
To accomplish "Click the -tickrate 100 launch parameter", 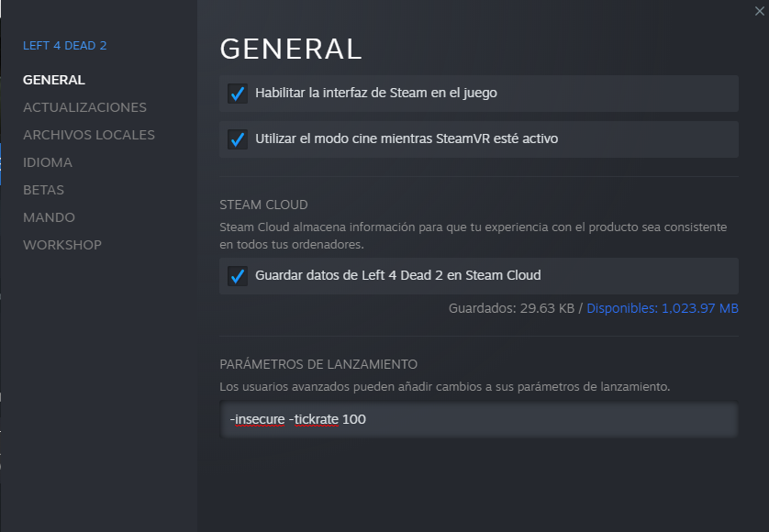I will click(x=328, y=418).
